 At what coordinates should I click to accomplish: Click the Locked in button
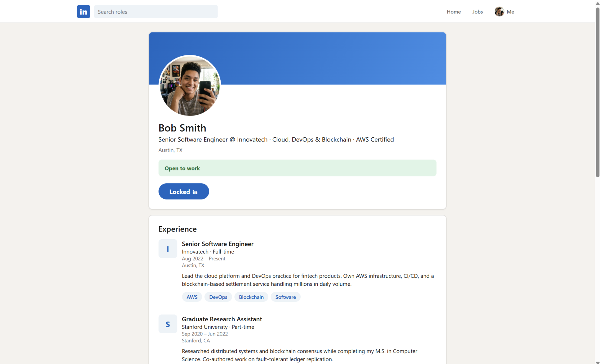[x=183, y=192]
